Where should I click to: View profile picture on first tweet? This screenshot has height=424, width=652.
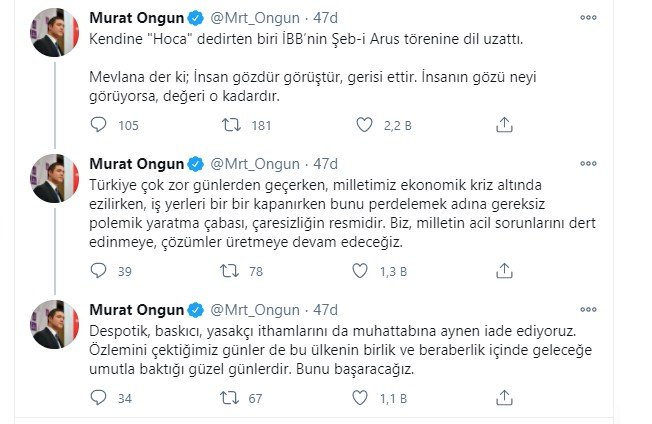(x=54, y=32)
